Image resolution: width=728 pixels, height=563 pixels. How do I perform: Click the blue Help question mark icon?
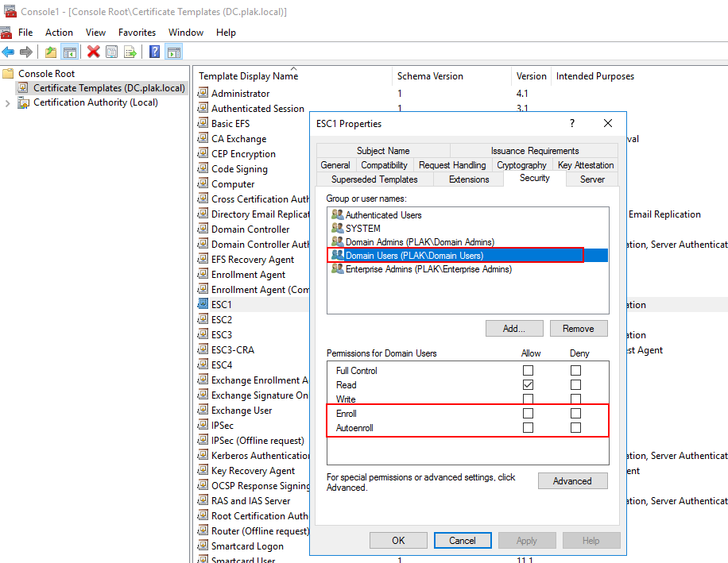point(154,52)
